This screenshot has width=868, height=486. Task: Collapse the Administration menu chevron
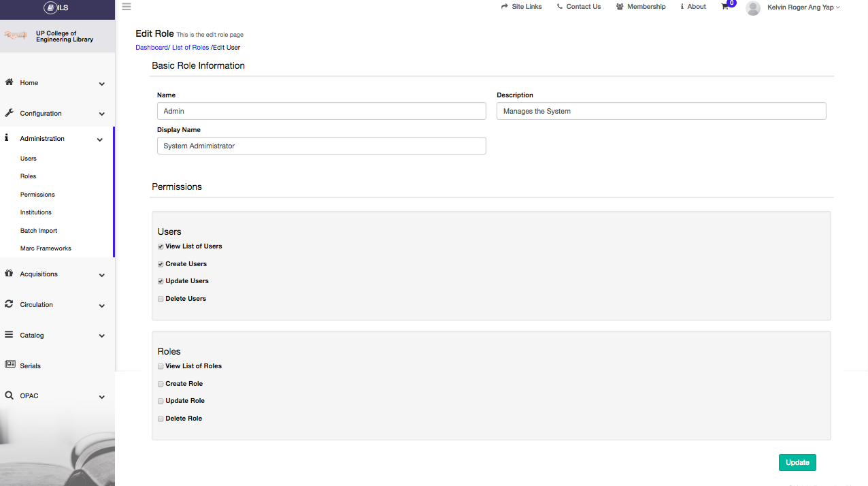coord(100,140)
